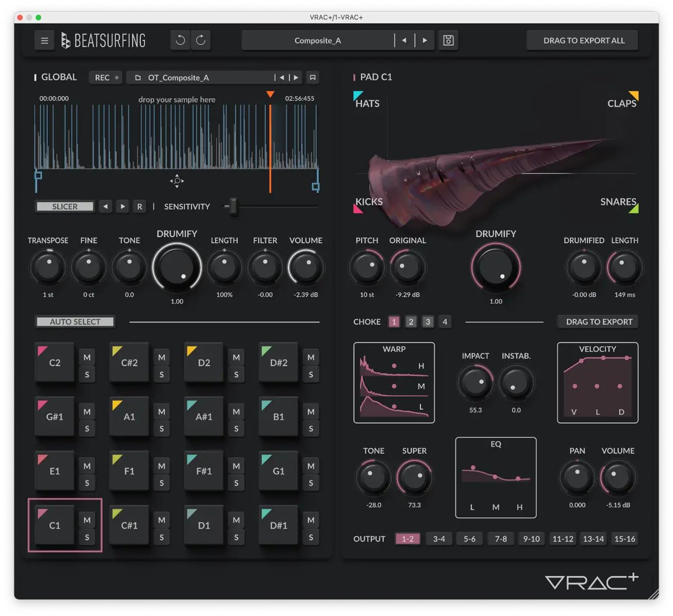Click the undo arrow icon
Image resolution: width=673 pixels, height=616 pixels.
pos(181,40)
